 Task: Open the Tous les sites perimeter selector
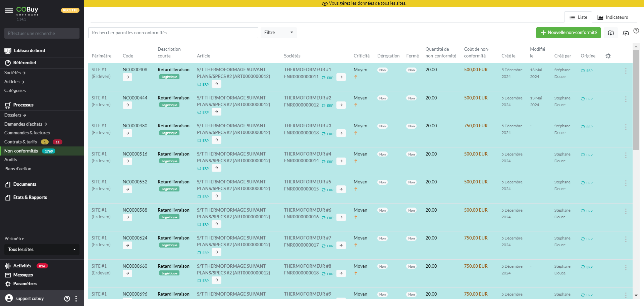point(42,249)
